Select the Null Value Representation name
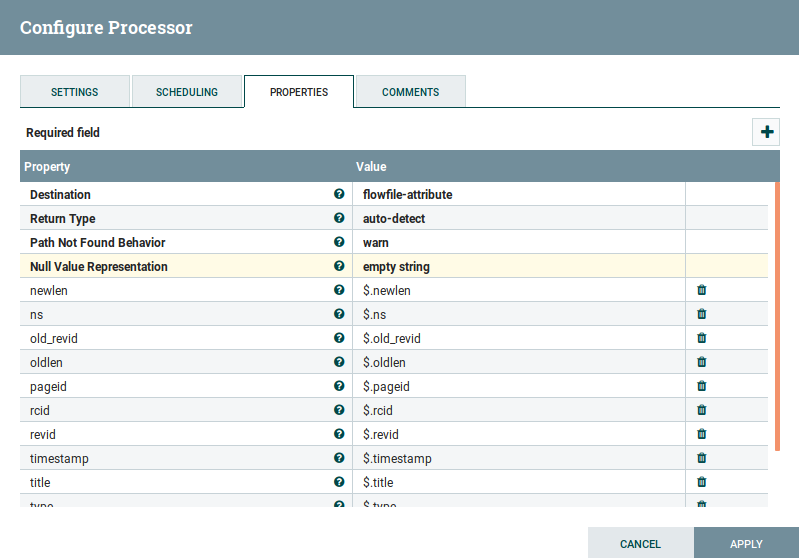The image size is (799, 558). click(98, 266)
